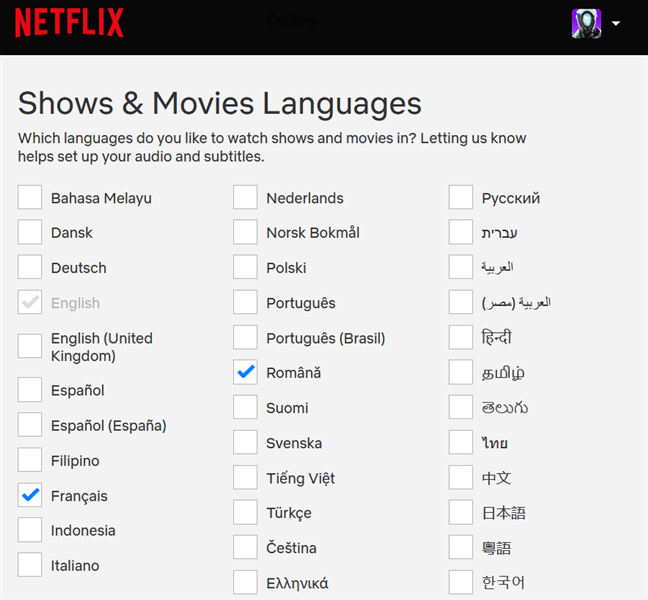Check the 한국어 Korean checkbox
Screen dimensions: 648x600
[461, 582]
